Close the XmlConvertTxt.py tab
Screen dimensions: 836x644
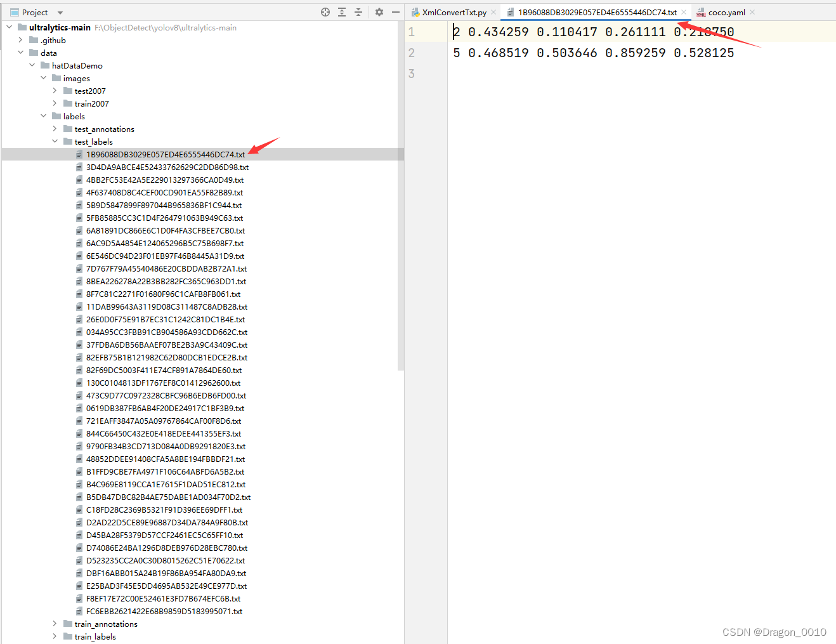493,12
